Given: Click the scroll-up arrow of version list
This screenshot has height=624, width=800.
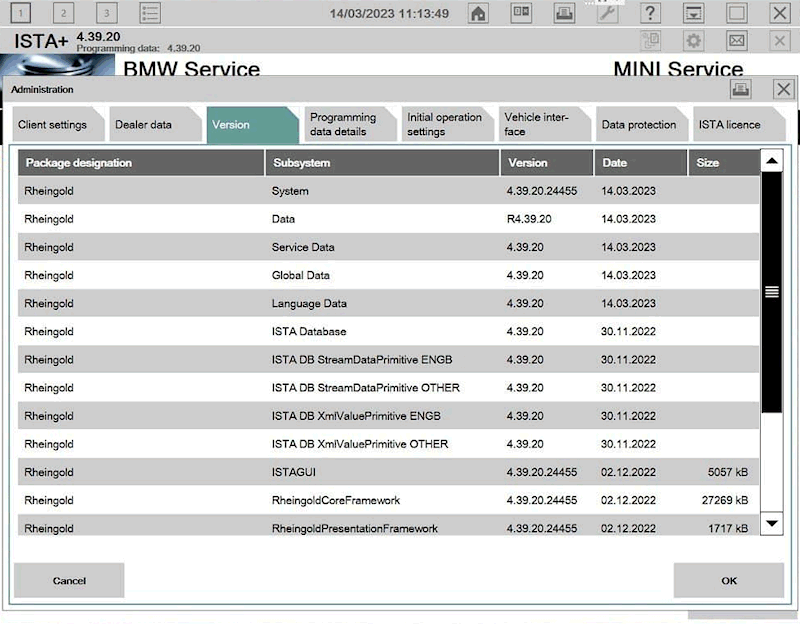Looking at the screenshot, I should [772, 161].
